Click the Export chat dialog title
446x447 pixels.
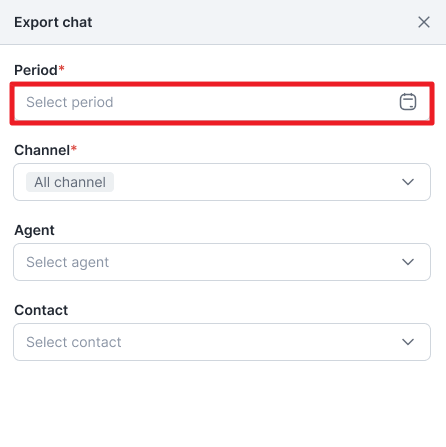53,22
